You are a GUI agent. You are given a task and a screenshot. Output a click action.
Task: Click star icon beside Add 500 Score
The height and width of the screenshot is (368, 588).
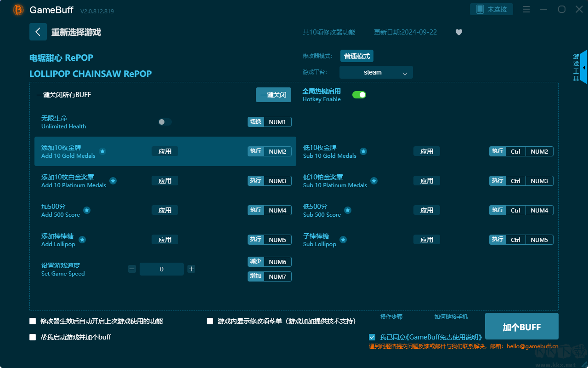(87, 210)
